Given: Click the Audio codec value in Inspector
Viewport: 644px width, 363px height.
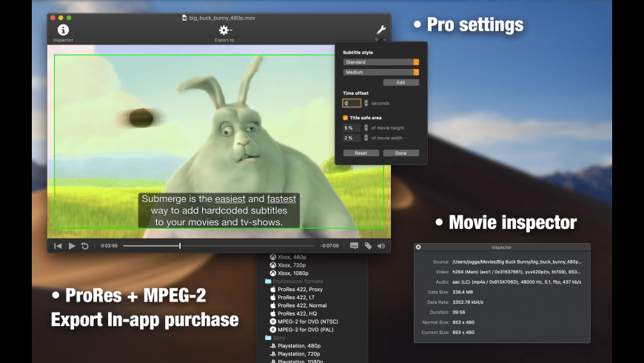Looking at the screenshot, I should pos(517,282).
